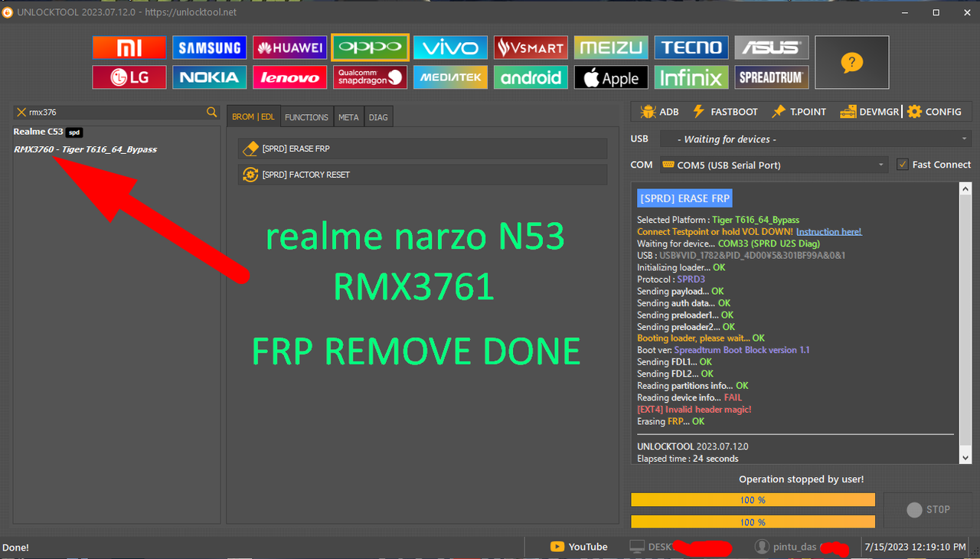This screenshot has width=980, height=559.
Task: Open the Instruction here! link
Action: tap(829, 231)
